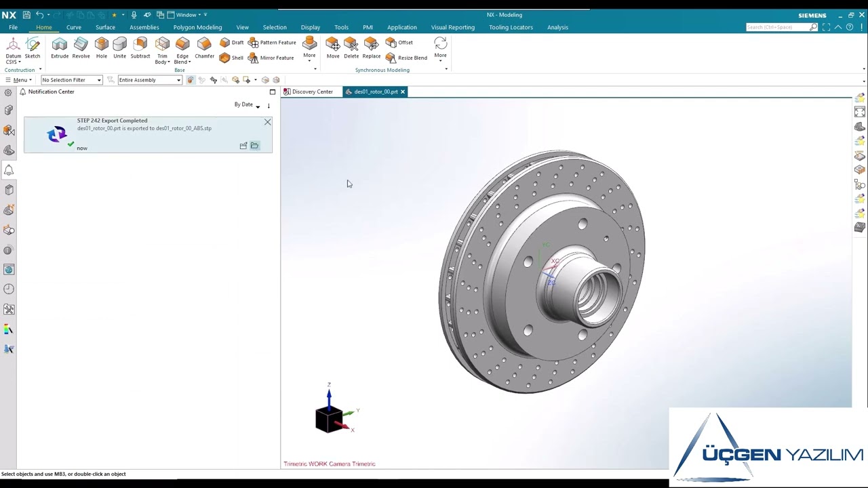868x488 pixels.
Task: Open the exported file folder from notification
Action: coord(254,145)
